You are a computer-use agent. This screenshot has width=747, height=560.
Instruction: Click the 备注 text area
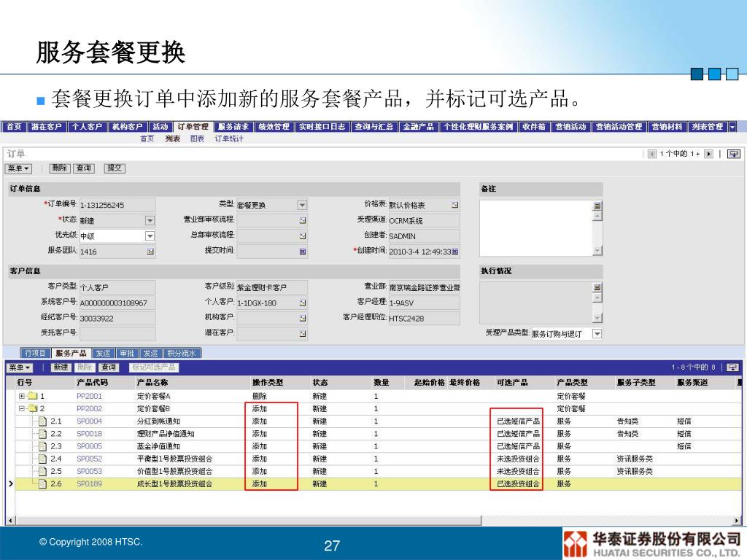pos(536,228)
